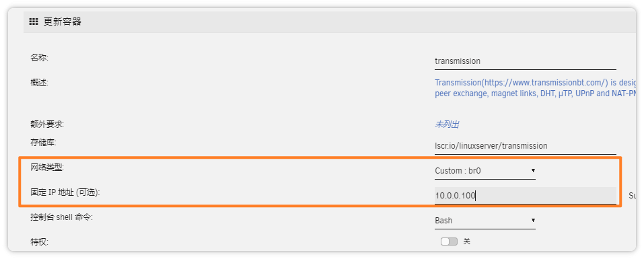Click the 概述 field label
This screenshot has height=259, width=644.
tap(40, 83)
